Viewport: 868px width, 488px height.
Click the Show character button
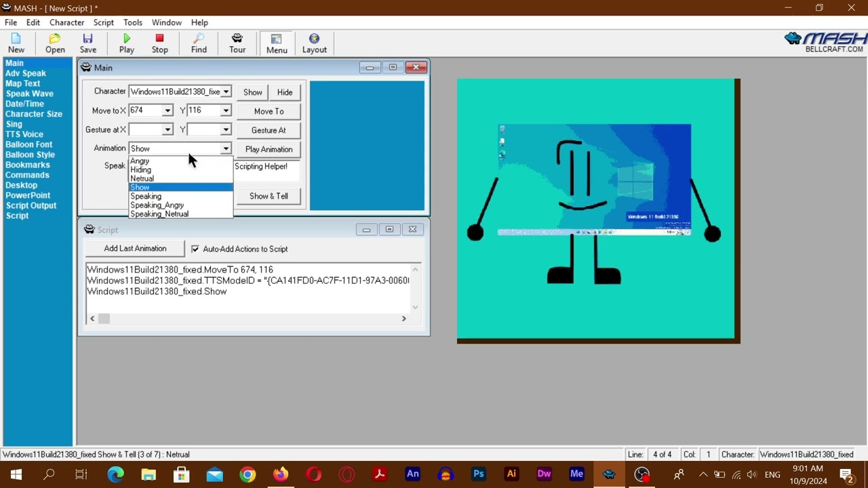(x=252, y=92)
